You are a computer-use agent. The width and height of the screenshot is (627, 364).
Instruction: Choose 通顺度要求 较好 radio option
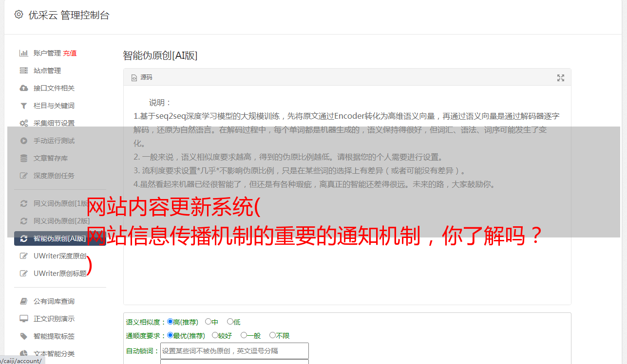pos(215,335)
